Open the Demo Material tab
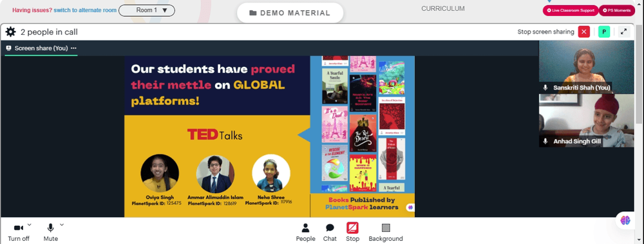Image resolution: width=644 pixels, height=244 pixels. pos(290,13)
